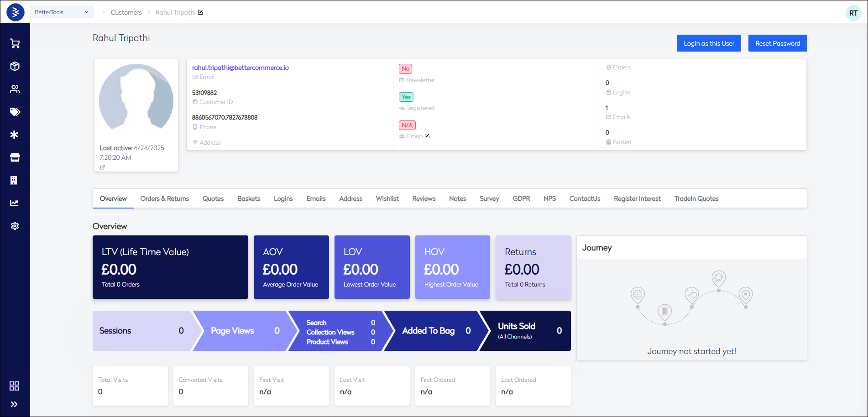This screenshot has height=417, width=868.
Task: Click the apps grid icon in sidebar
Action: pyautogui.click(x=14, y=386)
